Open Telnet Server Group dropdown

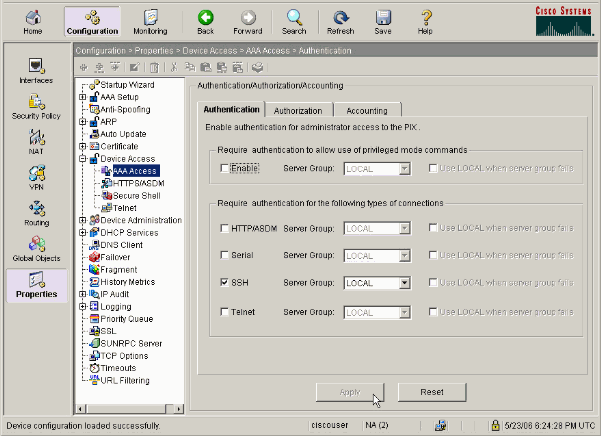click(x=404, y=313)
